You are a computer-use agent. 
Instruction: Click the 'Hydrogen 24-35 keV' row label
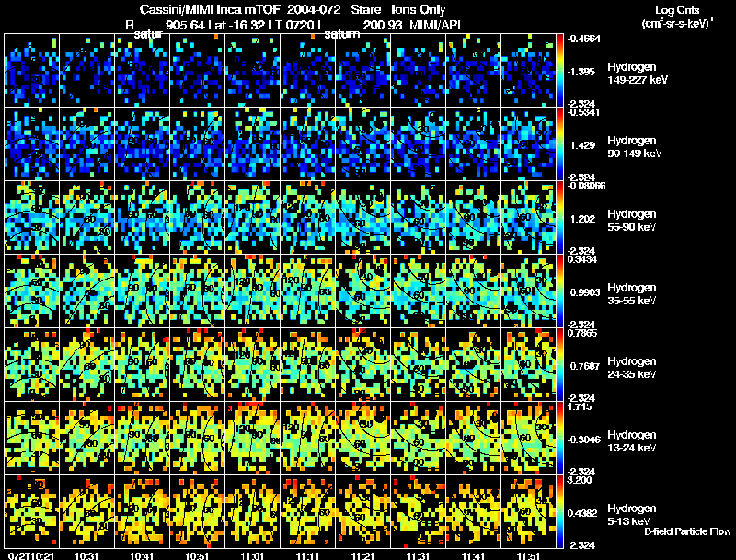click(632, 367)
